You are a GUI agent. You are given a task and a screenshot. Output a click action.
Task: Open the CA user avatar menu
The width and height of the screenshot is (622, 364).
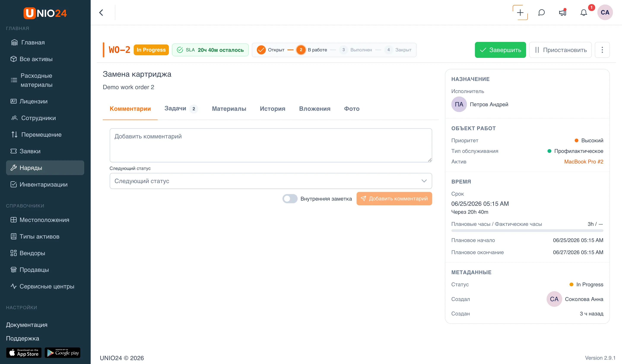click(605, 12)
